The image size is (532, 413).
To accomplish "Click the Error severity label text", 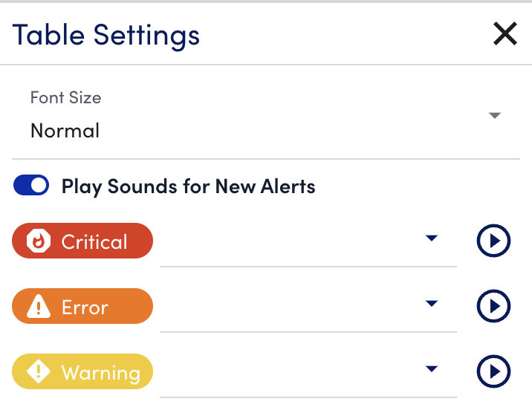I will [85, 308].
